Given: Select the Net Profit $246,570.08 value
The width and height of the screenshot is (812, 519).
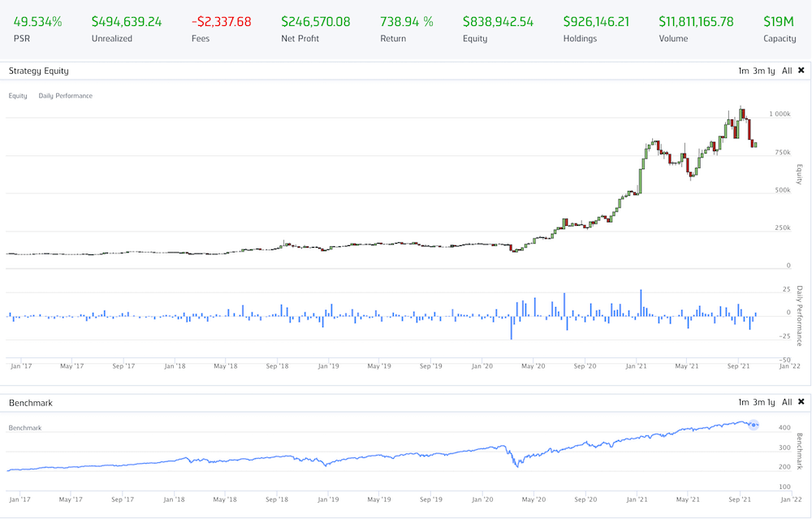Looking at the screenshot, I should (x=315, y=22).
